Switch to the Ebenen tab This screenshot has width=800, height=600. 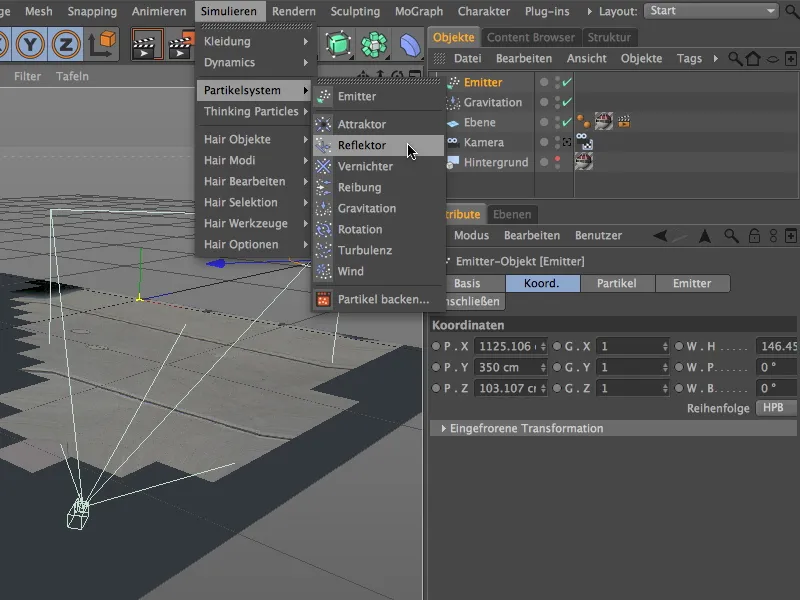pos(512,214)
